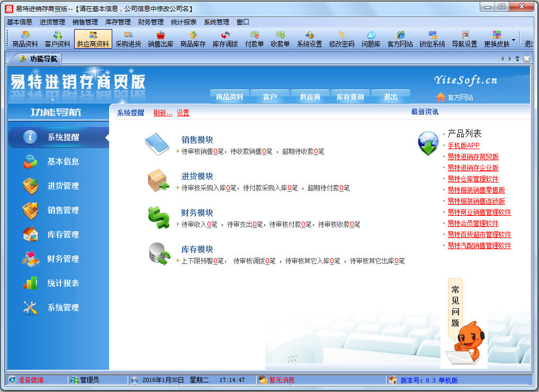The image size is (539, 392).
Task: Click the 刷新... link
Action: [163, 113]
